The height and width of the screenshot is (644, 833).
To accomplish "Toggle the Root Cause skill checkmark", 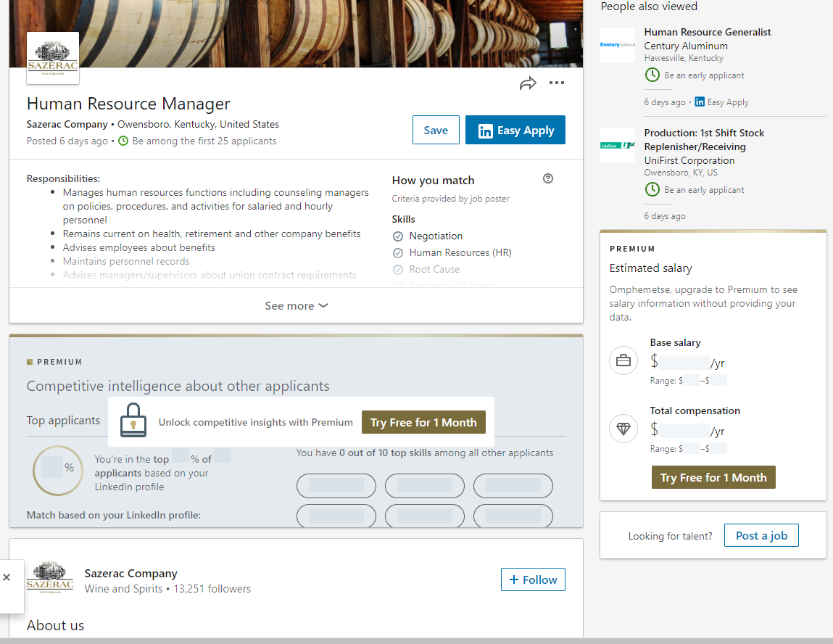I will pos(398,270).
